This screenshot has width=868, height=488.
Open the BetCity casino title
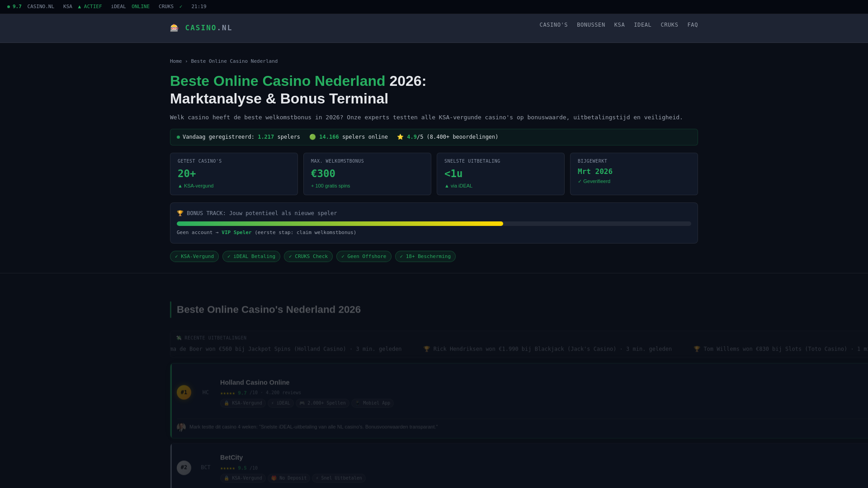pyautogui.click(x=231, y=457)
